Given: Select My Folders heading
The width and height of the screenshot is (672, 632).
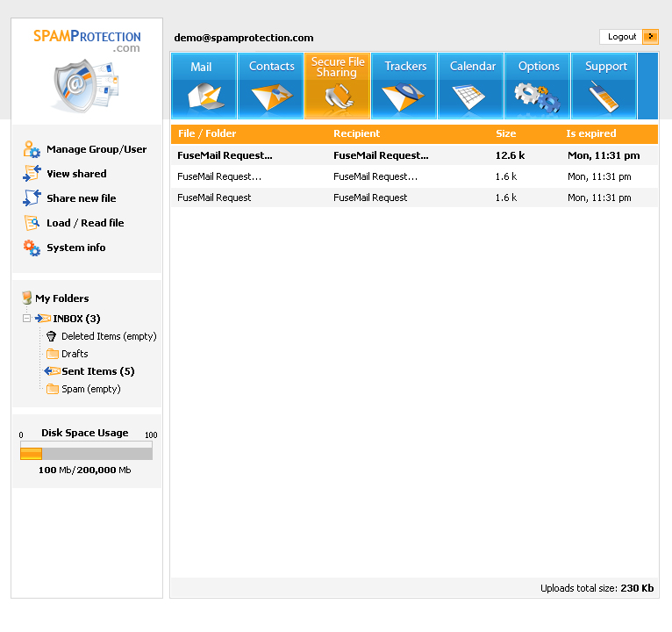Looking at the screenshot, I should pyautogui.click(x=62, y=298).
